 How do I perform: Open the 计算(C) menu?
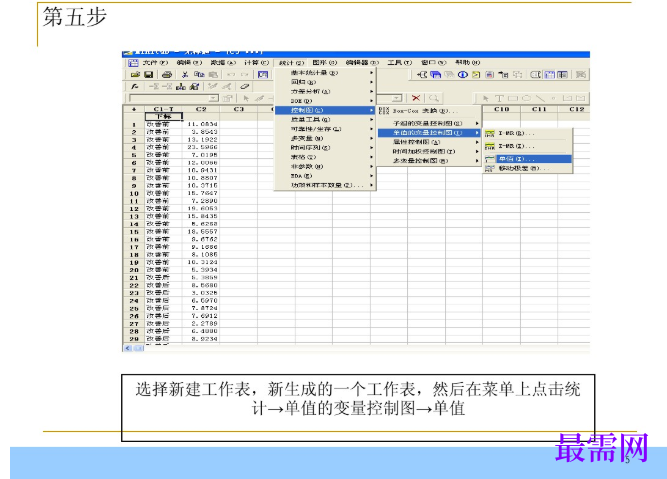click(257, 63)
